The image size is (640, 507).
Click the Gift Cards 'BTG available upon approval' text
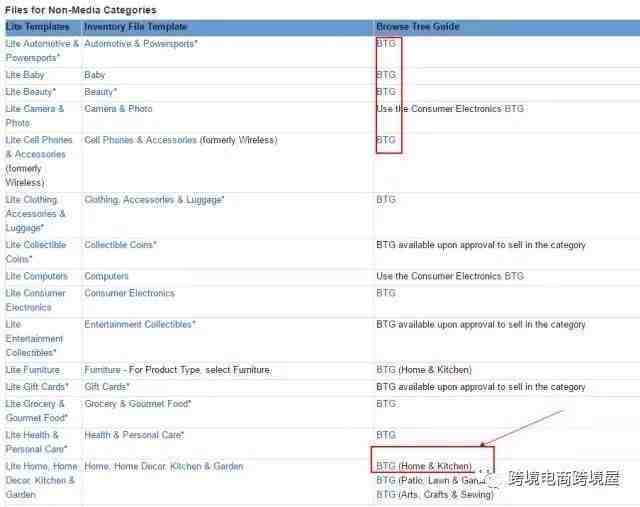click(x=481, y=387)
